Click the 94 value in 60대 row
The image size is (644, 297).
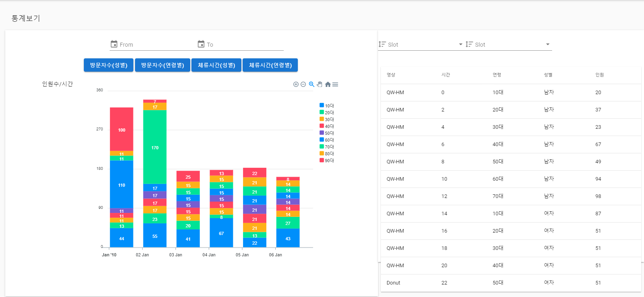598,179
